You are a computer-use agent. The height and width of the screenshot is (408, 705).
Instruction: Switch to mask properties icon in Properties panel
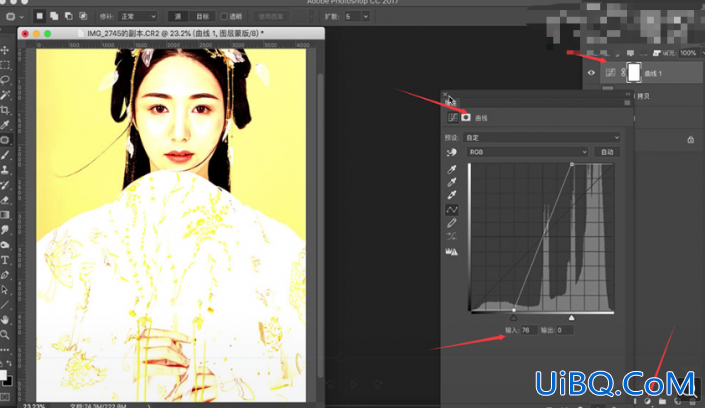click(466, 117)
